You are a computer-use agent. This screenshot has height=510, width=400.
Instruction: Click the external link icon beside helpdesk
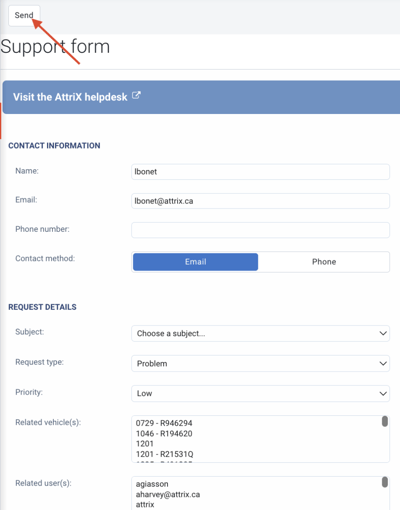[136, 96]
